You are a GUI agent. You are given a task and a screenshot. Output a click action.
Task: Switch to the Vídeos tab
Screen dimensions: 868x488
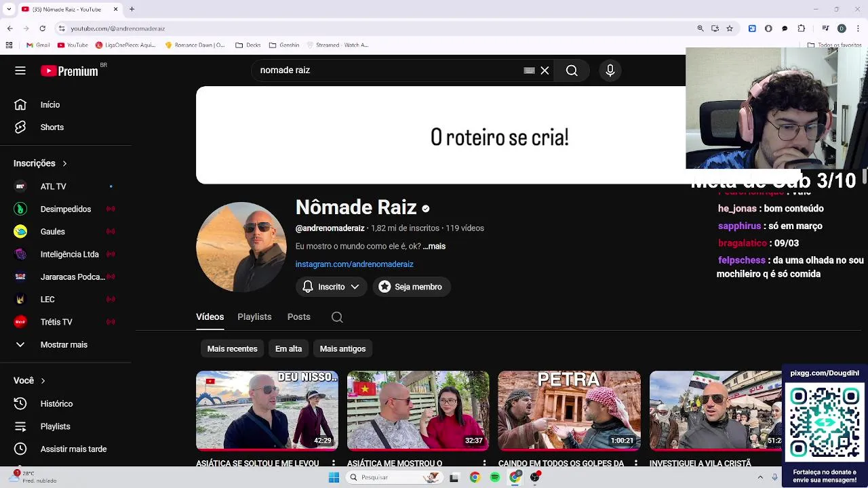click(210, 317)
